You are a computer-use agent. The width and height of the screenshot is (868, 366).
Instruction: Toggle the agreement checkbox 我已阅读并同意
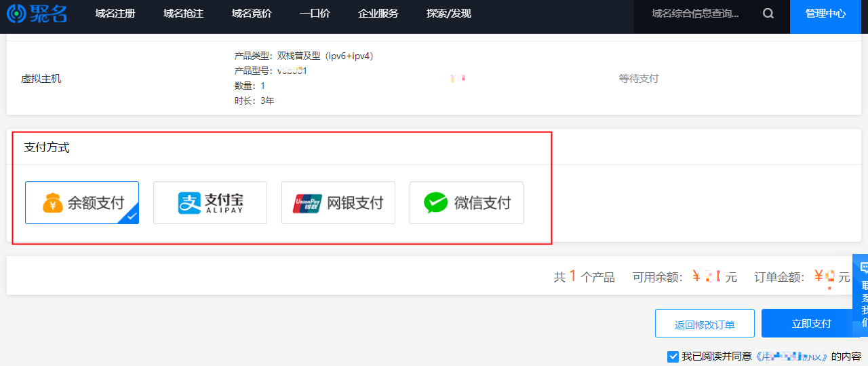(673, 356)
